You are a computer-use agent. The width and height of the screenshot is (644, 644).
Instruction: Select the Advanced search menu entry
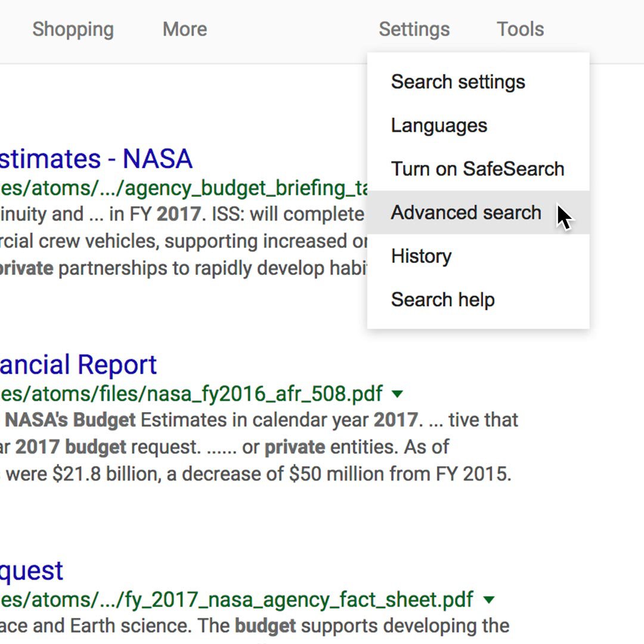pyautogui.click(x=478, y=212)
